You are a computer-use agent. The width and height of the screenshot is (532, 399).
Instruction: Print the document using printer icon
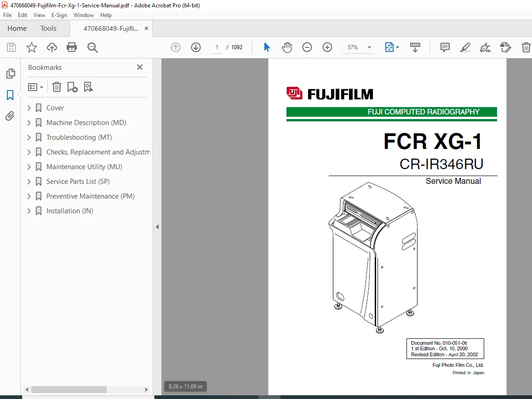click(x=72, y=47)
